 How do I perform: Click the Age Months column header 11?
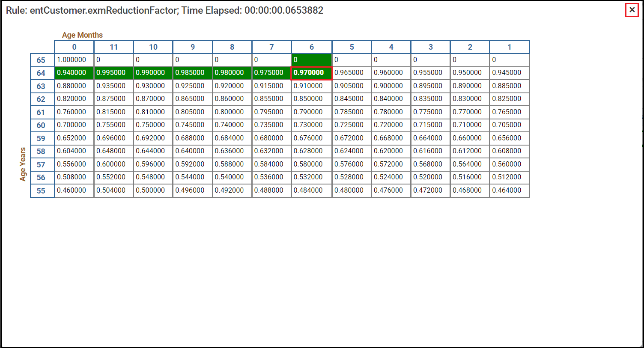click(x=113, y=47)
